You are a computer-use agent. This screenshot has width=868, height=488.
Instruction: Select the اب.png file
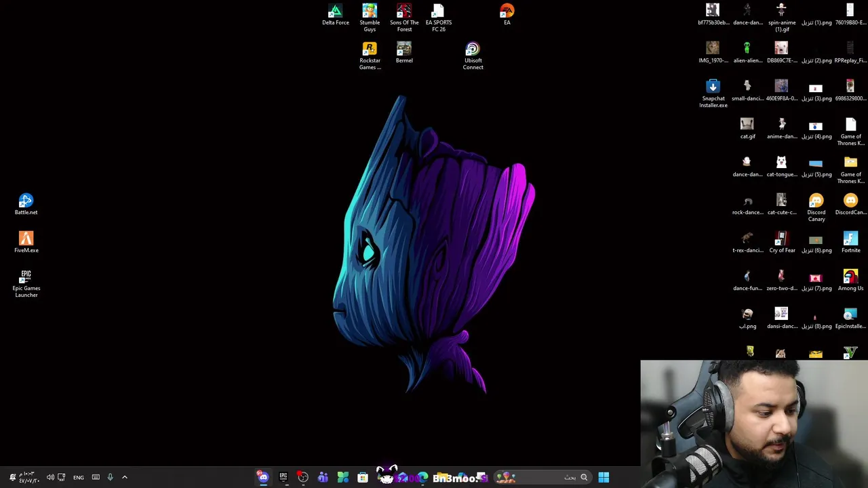point(747,319)
